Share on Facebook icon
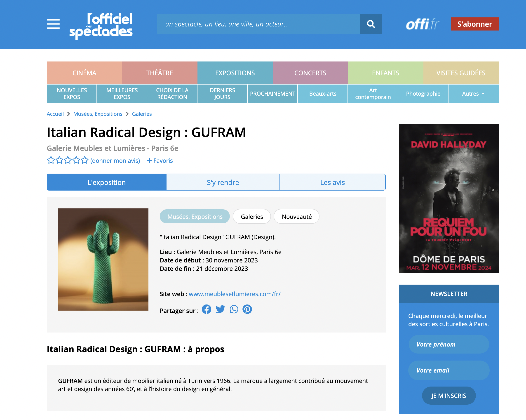This screenshot has height=420, width=526. [x=206, y=309]
